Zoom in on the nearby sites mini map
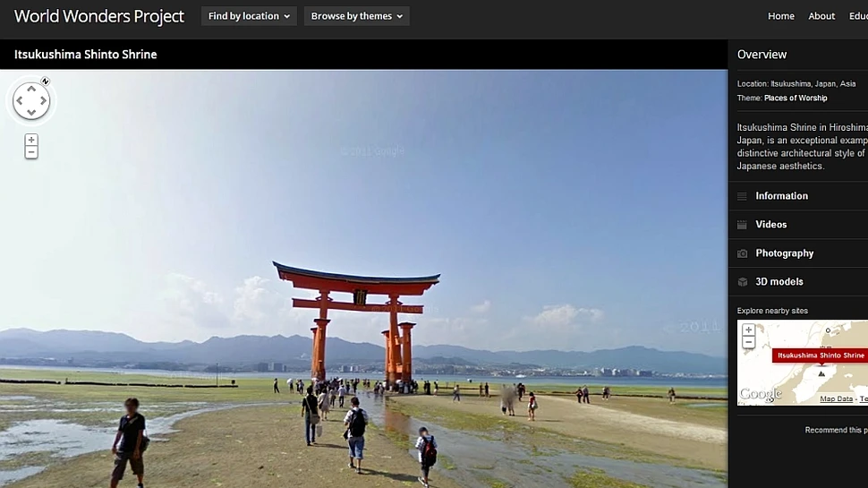Viewport: 868px width, 488px height. pyautogui.click(x=748, y=330)
